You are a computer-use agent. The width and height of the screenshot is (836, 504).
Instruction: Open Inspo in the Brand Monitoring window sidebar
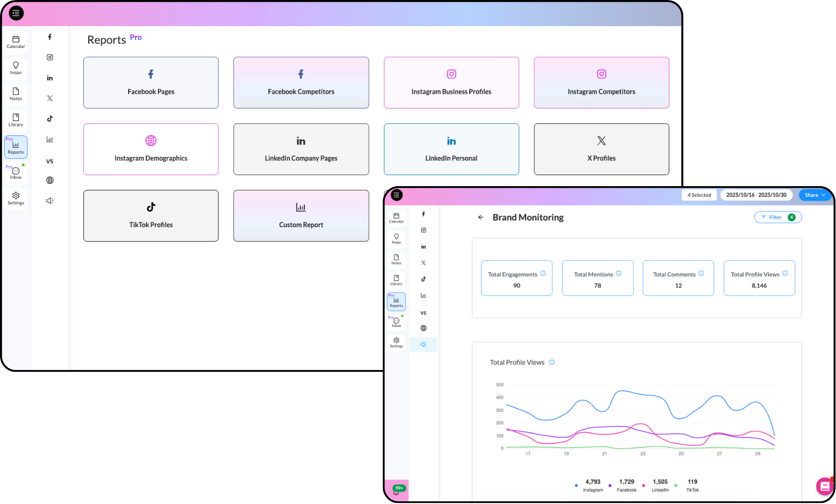[x=397, y=238]
